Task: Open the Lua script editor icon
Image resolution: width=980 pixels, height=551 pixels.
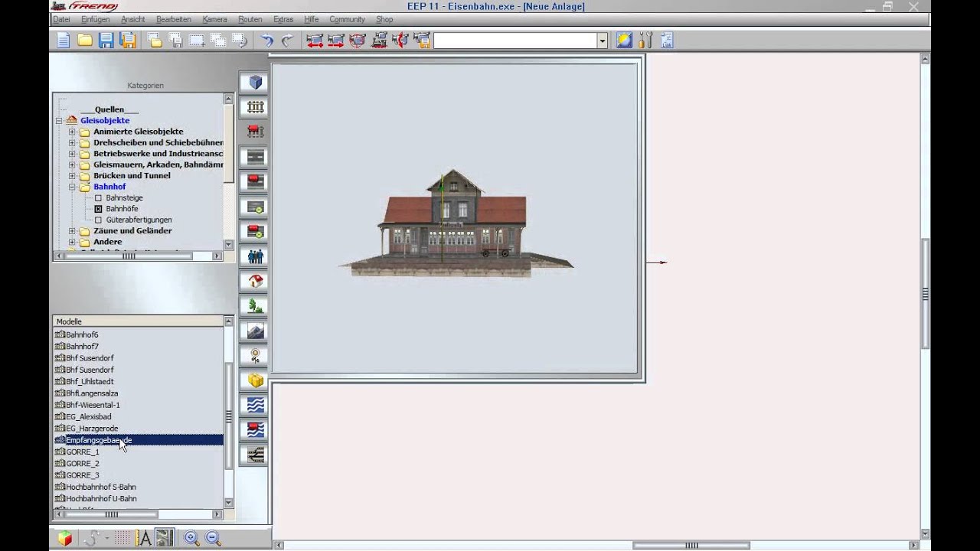Action: 666,41
